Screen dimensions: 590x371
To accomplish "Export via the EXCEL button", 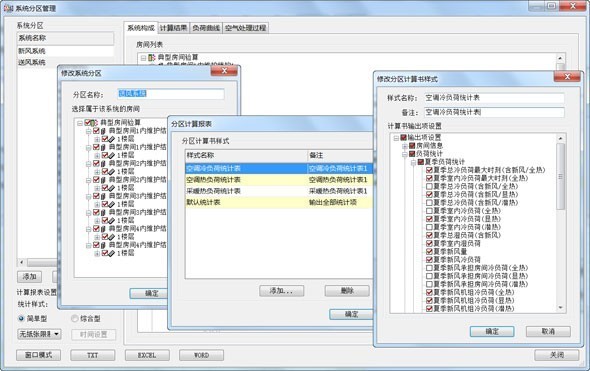I will (147, 355).
